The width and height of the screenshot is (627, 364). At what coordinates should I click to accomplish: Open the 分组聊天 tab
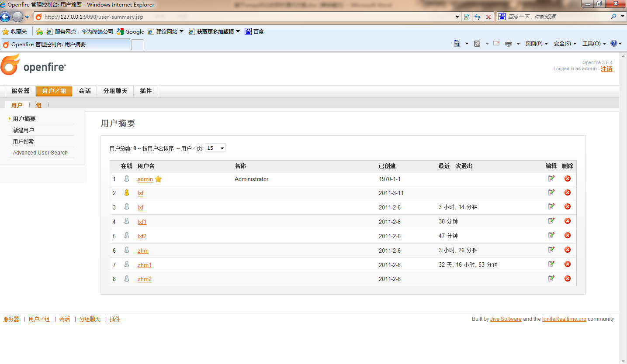tap(115, 91)
